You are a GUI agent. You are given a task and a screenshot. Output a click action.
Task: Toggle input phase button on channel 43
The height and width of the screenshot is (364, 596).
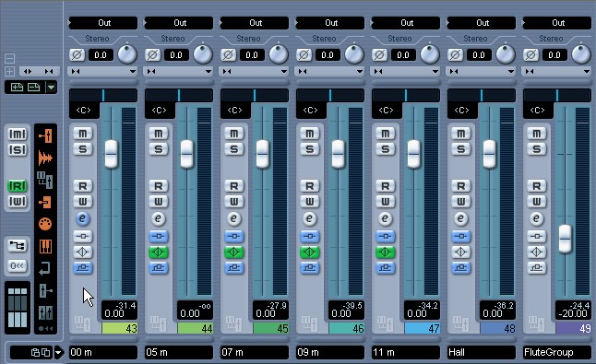pyautogui.click(x=77, y=55)
